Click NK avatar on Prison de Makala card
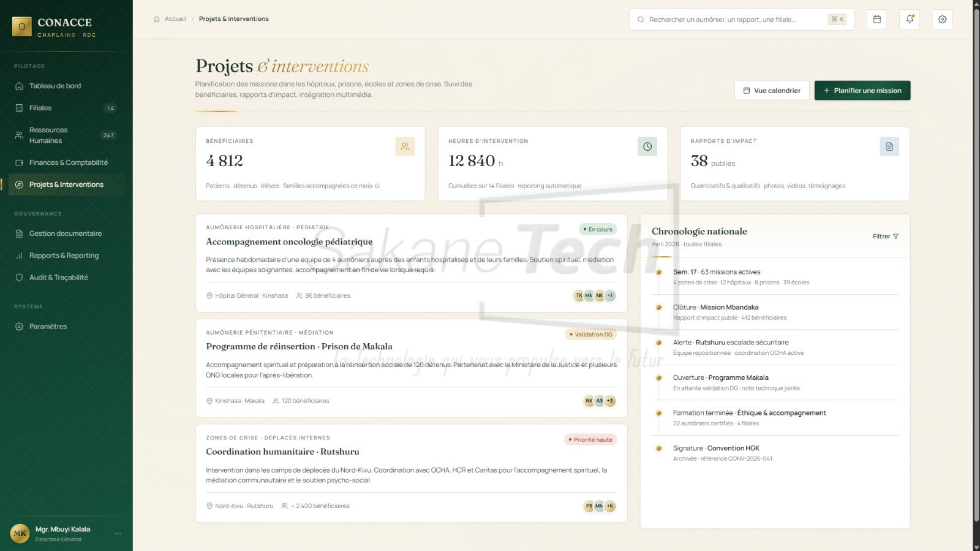 pyautogui.click(x=589, y=401)
